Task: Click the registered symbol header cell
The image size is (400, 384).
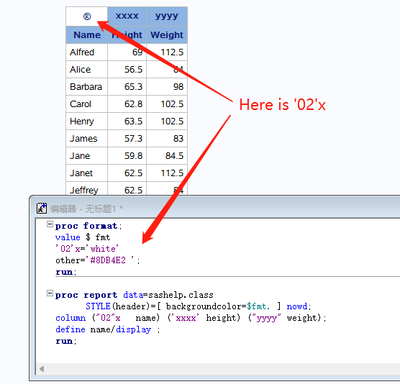Action: coord(87,16)
